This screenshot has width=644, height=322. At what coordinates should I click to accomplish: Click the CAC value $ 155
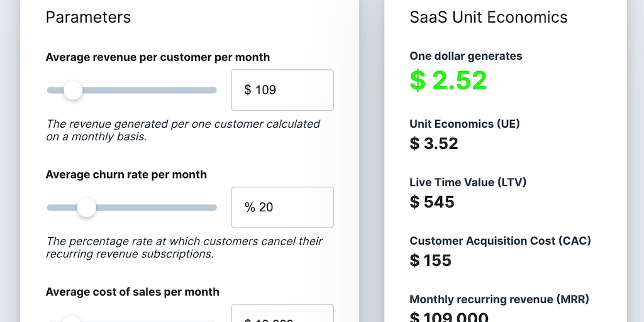click(x=430, y=260)
